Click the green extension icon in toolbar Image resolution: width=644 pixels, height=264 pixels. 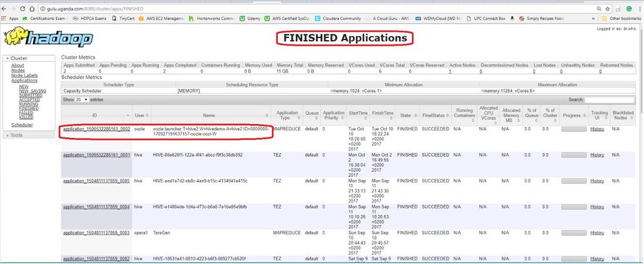click(629, 8)
